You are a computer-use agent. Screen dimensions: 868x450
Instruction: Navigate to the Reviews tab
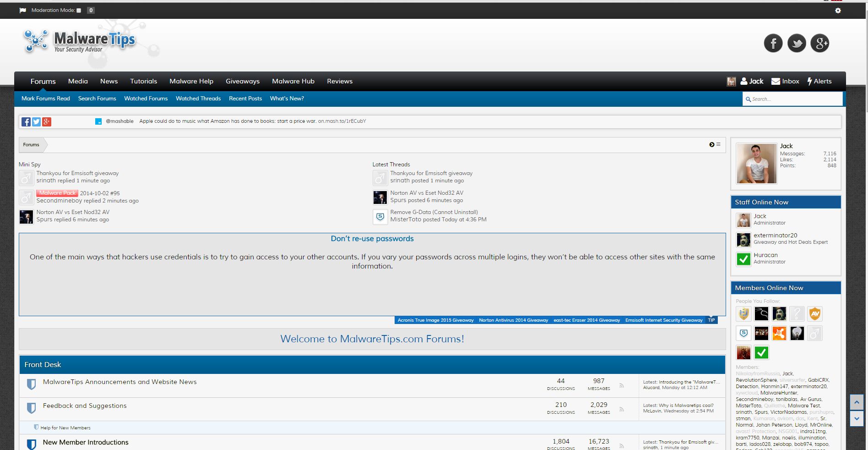[340, 81]
